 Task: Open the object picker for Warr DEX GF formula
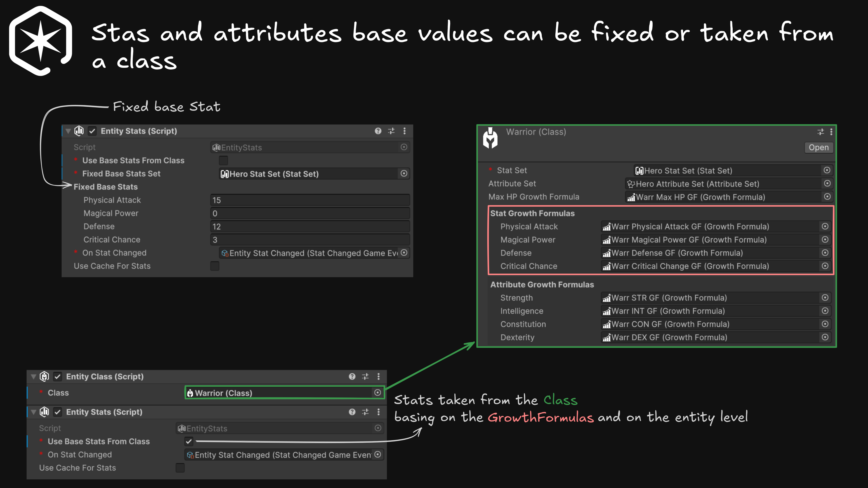825,337
